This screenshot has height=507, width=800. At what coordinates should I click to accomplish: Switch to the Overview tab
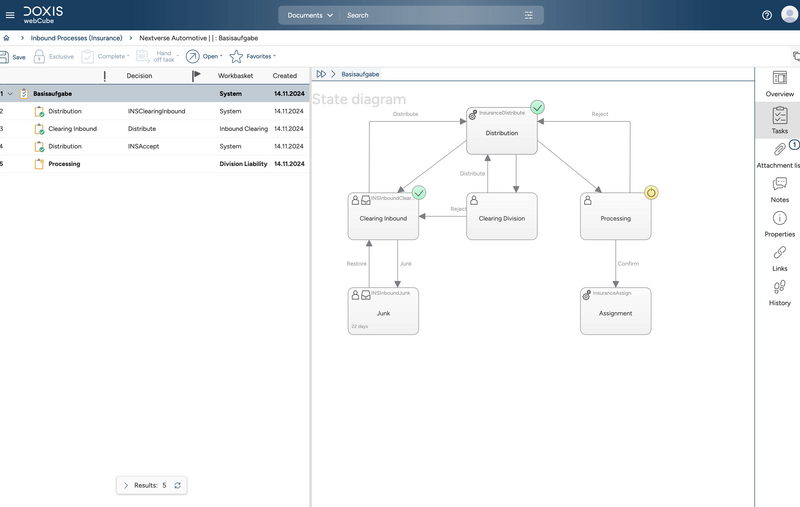[x=779, y=83]
